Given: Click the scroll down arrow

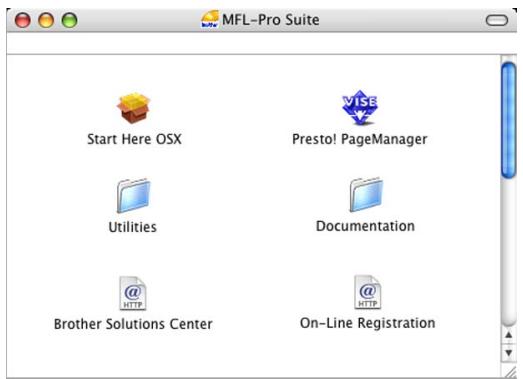Looking at the screenshot, I should tap(509, 352).
